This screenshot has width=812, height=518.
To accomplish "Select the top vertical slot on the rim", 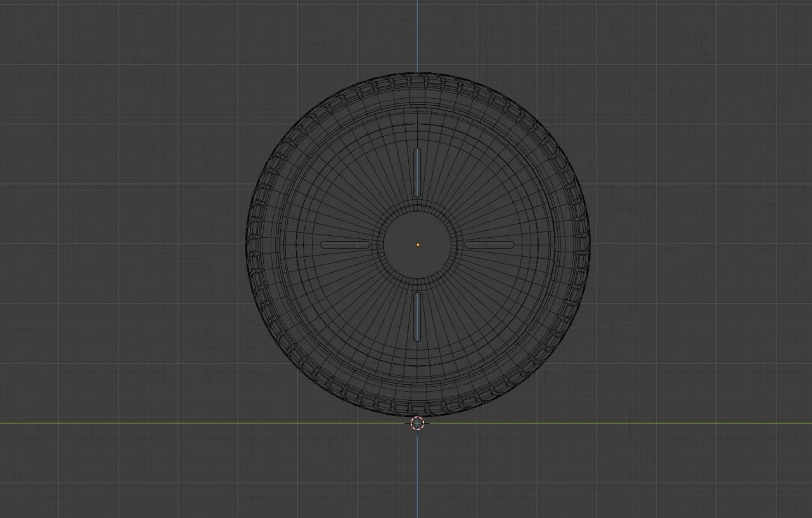I will pyautogui.click(x=417, y=172).
